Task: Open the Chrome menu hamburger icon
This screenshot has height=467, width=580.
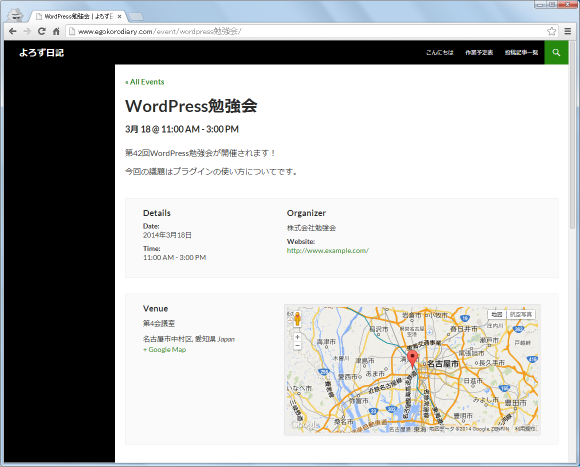Action: click(568, 31)
